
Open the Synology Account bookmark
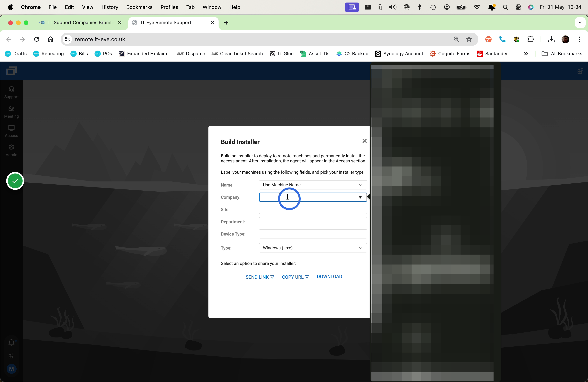(x=399, y=54)
